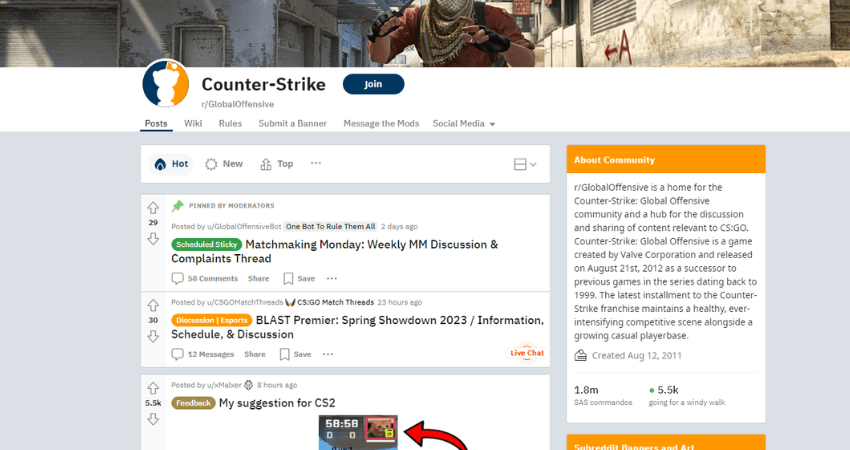Switch to the Posts tab
The height and width of the screenshot is (450, 850).
point(156,124)
